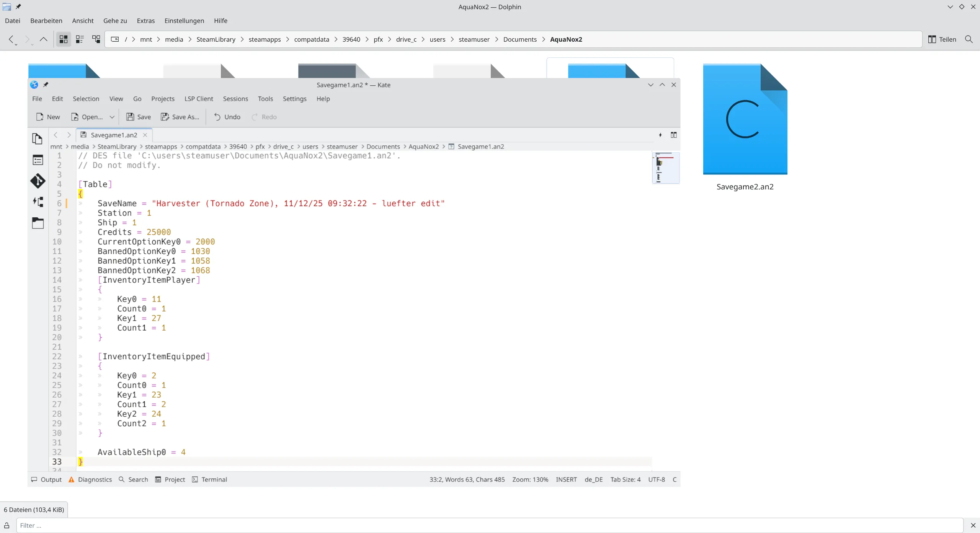Viewport: 980px width, 533px height.
Task: Click the Zoom: 130% status indicator
Action: click(530, 479)
